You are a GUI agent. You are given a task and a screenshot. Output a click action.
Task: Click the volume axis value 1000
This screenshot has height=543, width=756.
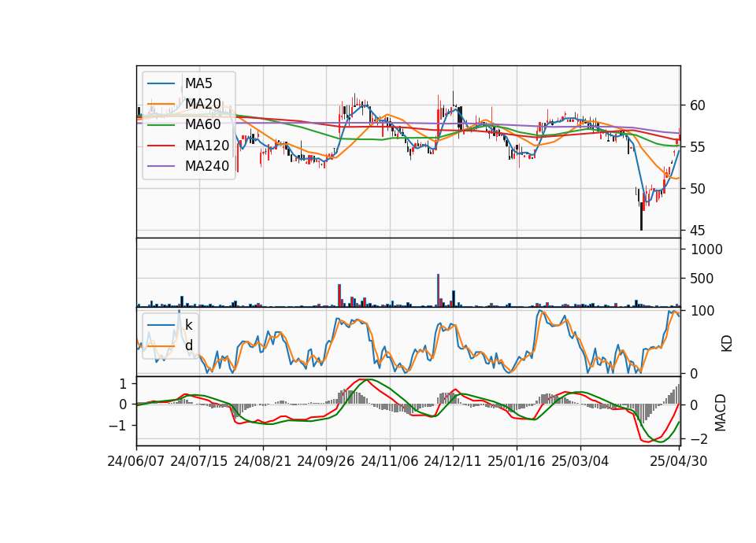[x=707, y=249]
